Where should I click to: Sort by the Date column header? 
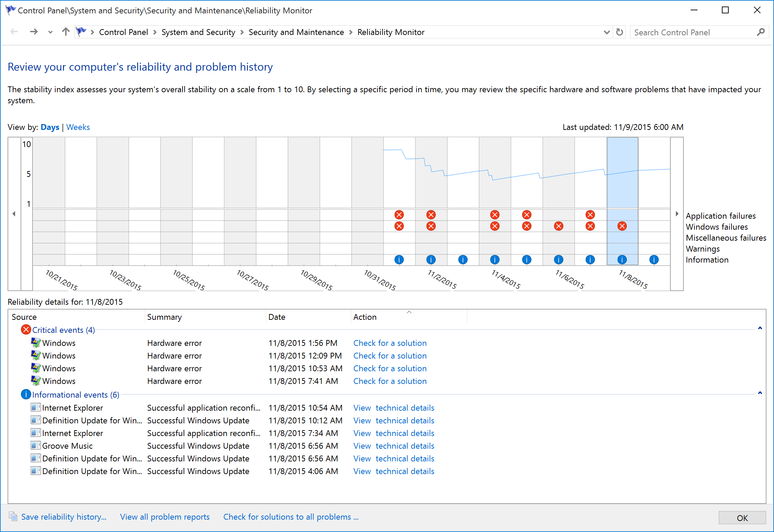click(x=308, y=317)
